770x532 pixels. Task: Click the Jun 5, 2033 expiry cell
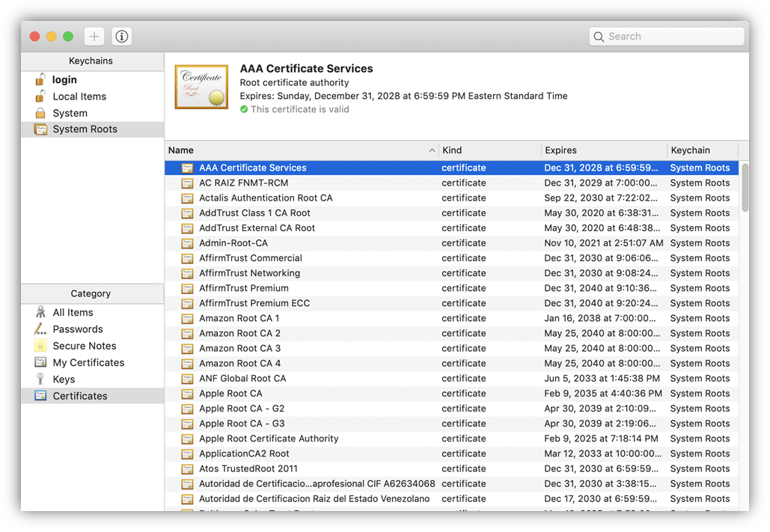pyautogui.click(x=602, y=379)
